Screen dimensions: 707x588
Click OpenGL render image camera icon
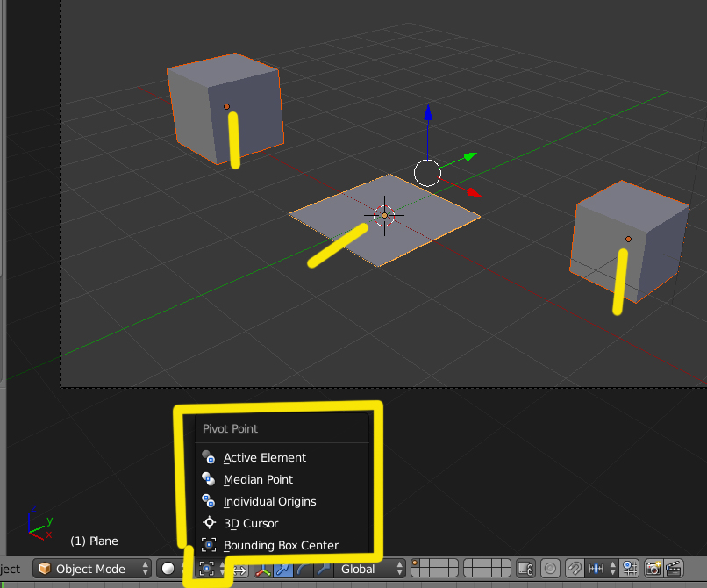(653, 569)
